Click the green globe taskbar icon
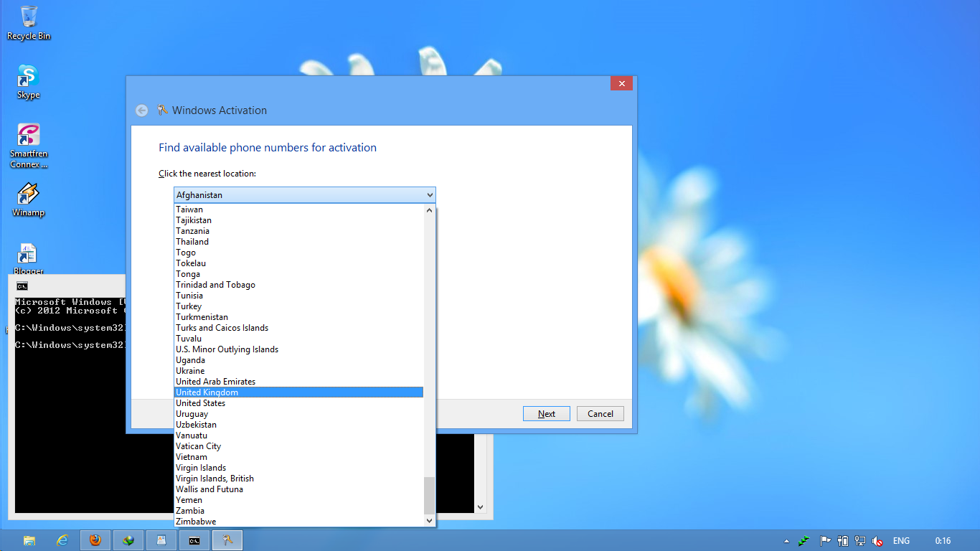Viewport: 980px width, 551px height. [128, 540]
